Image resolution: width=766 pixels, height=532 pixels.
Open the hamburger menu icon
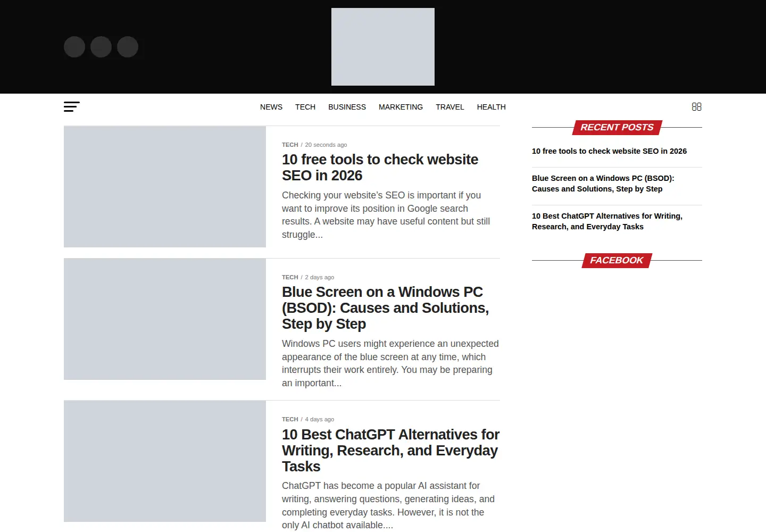point(72,107)
